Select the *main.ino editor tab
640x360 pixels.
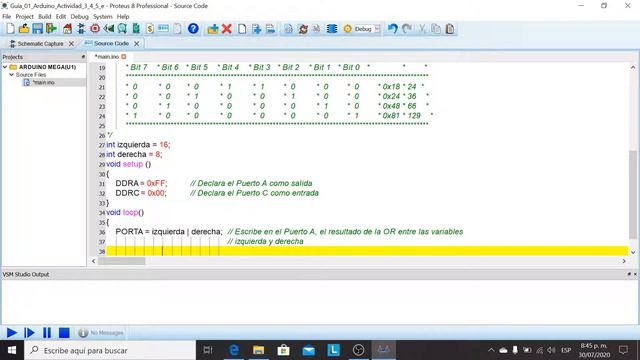107,57
